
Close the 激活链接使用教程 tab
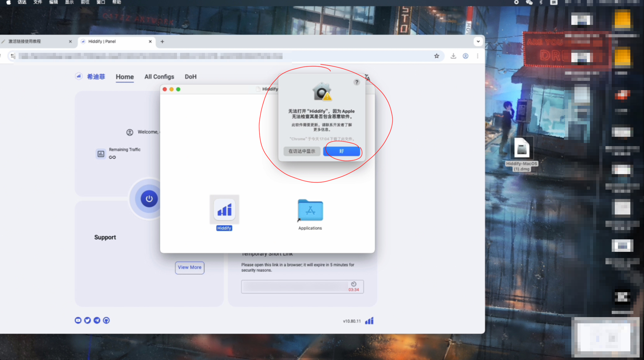coord(70,41)
